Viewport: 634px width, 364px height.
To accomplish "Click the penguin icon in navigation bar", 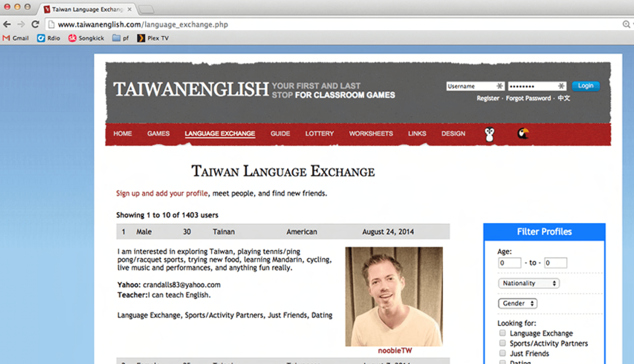I will pyautogui.click(x=489, y=134).
